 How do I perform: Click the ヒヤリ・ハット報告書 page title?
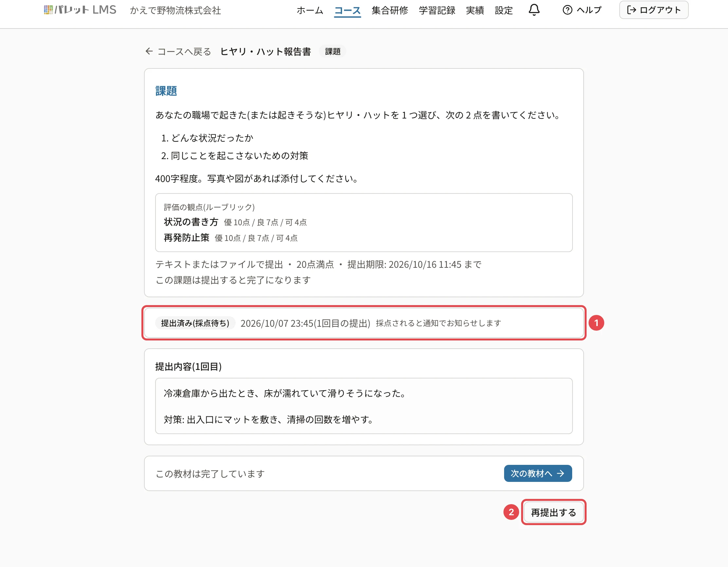coord(266,52)
